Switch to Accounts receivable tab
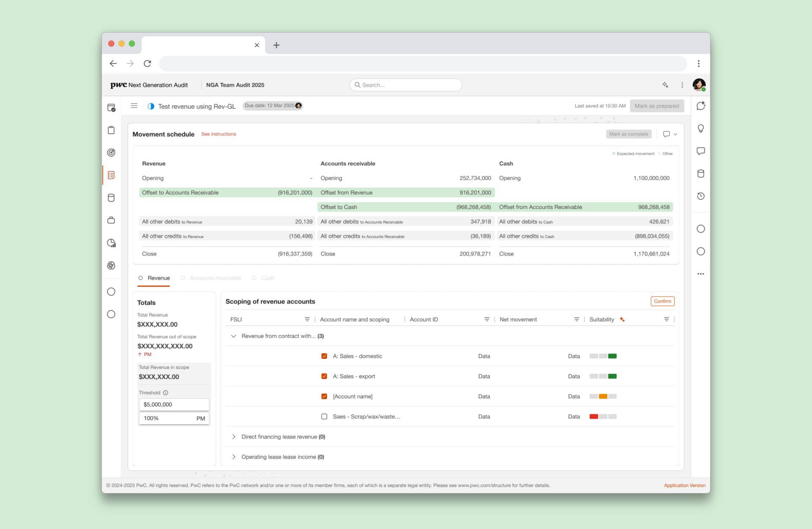Screen dimensions: 812x529 pyautogui.click(x=215, y=278)
